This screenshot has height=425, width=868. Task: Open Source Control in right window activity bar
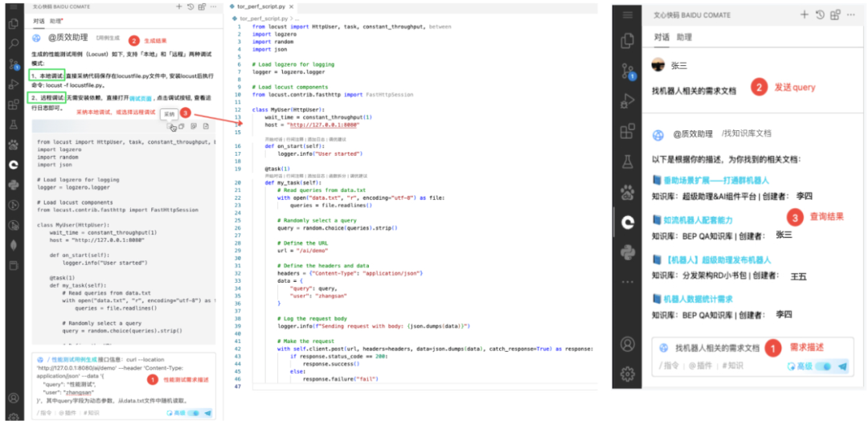pos(627,70)
